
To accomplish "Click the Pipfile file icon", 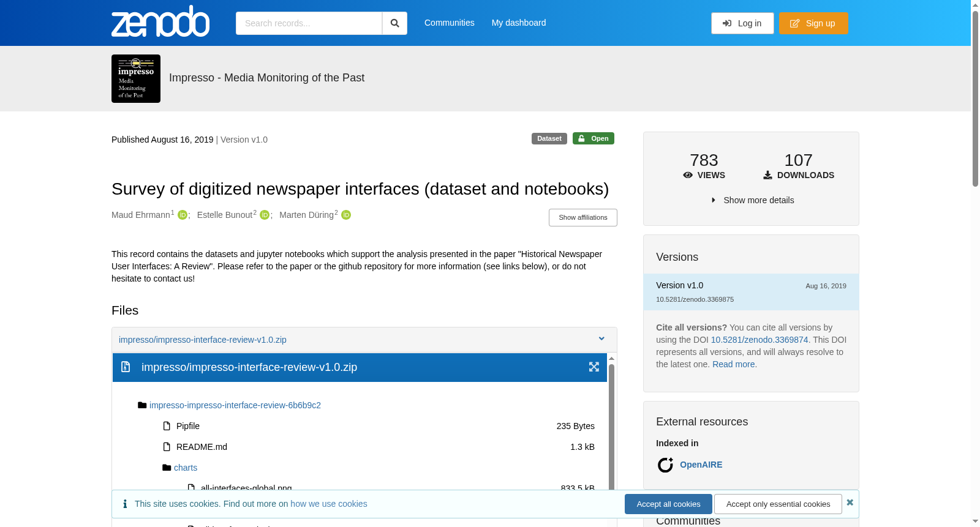I will coord(167,426).
